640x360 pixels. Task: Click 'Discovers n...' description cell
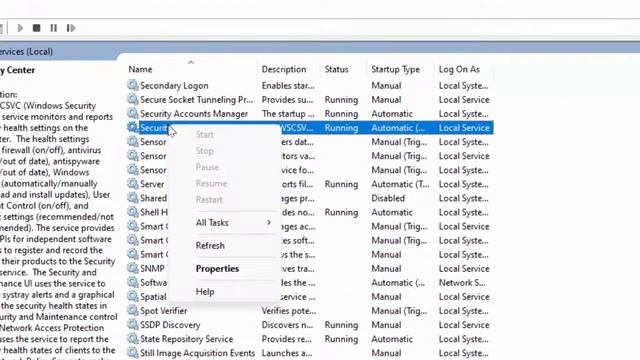click(287, 325)
